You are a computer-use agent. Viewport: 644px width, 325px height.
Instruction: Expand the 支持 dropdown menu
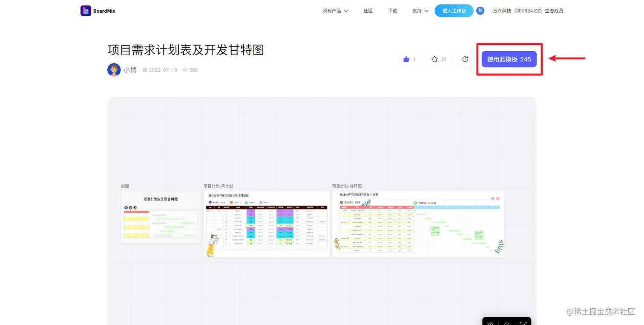point(420,11)
